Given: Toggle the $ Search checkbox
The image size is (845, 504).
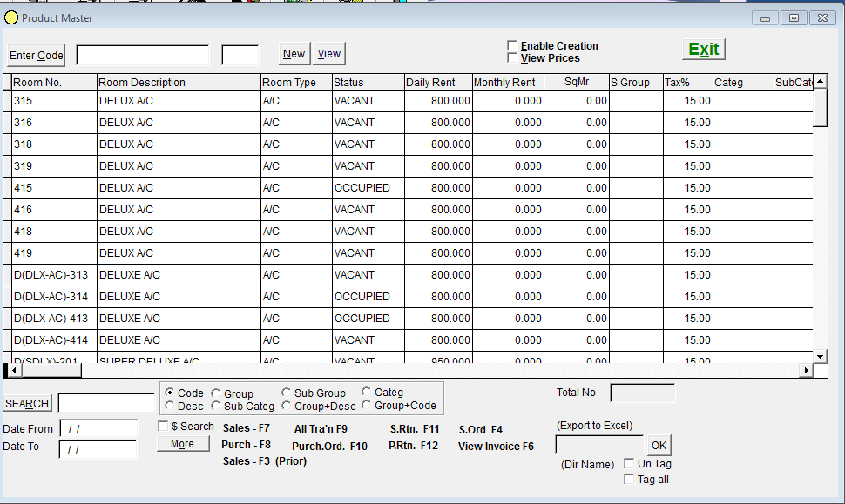Looking at the screenshot, I should point(162,427).
